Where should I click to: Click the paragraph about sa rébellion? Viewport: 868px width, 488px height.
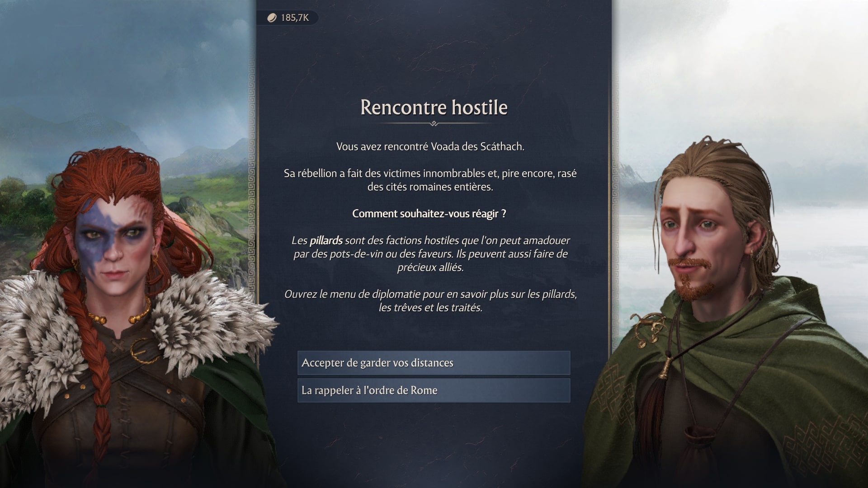point(430,180)
